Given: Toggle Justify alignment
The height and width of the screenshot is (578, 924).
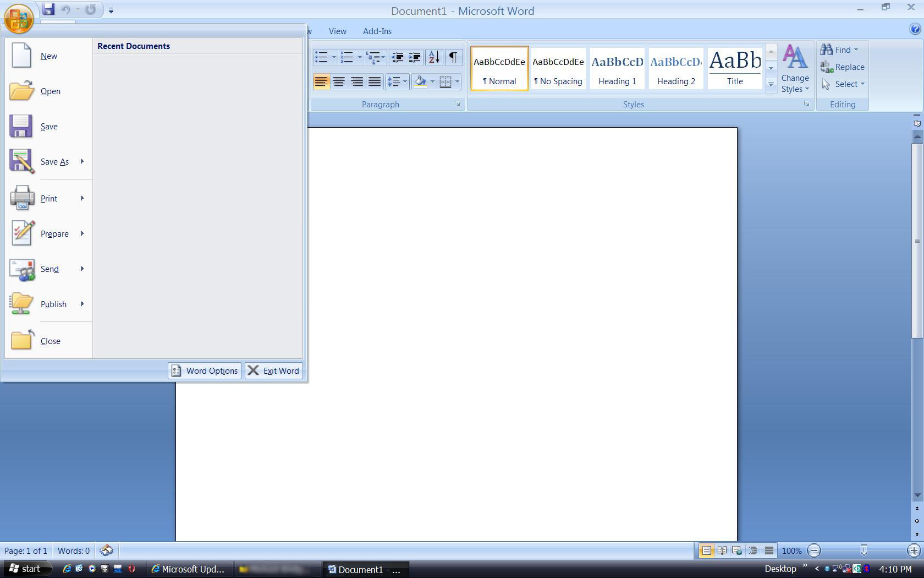Looking at the screenshot, I should [x=375, y=82].
